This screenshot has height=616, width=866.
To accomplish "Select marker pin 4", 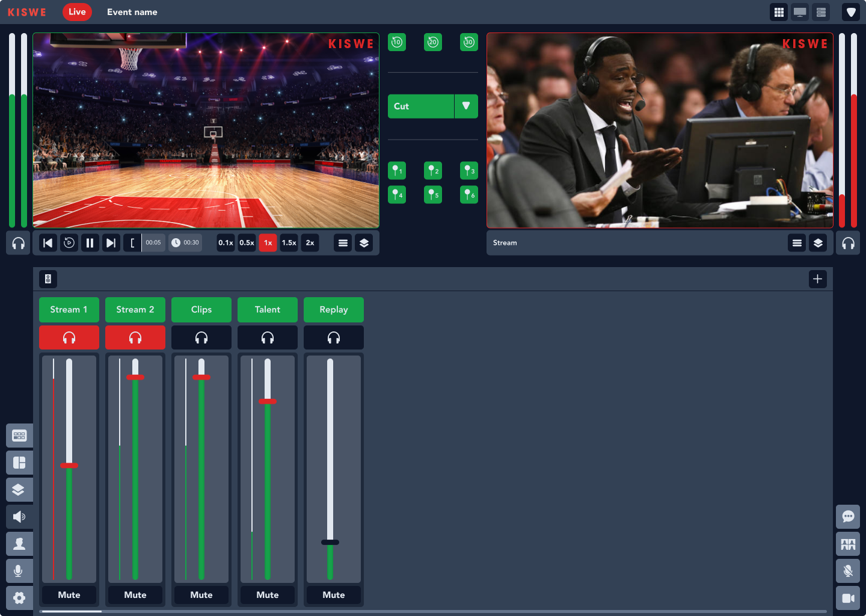I will (397, 195).
